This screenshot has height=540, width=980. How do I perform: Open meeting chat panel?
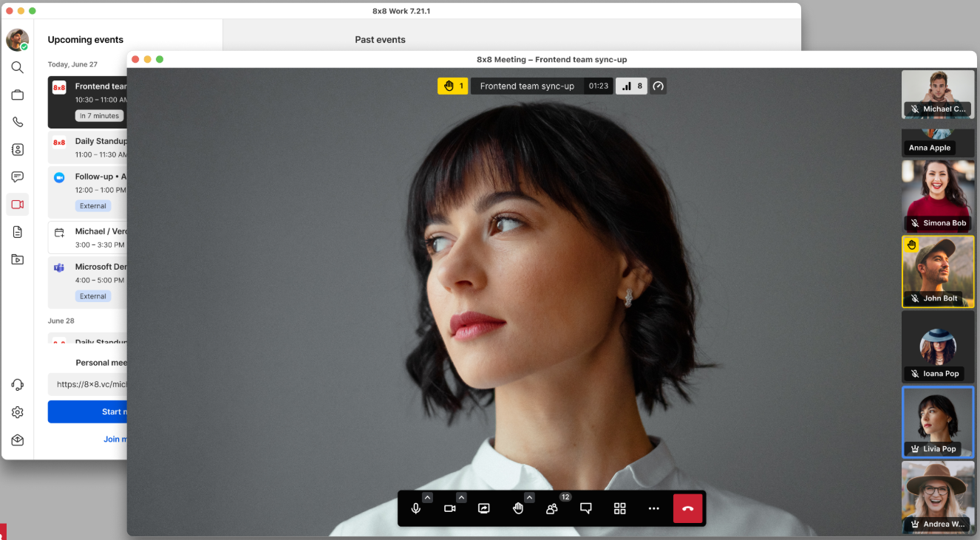pos(586,508)
